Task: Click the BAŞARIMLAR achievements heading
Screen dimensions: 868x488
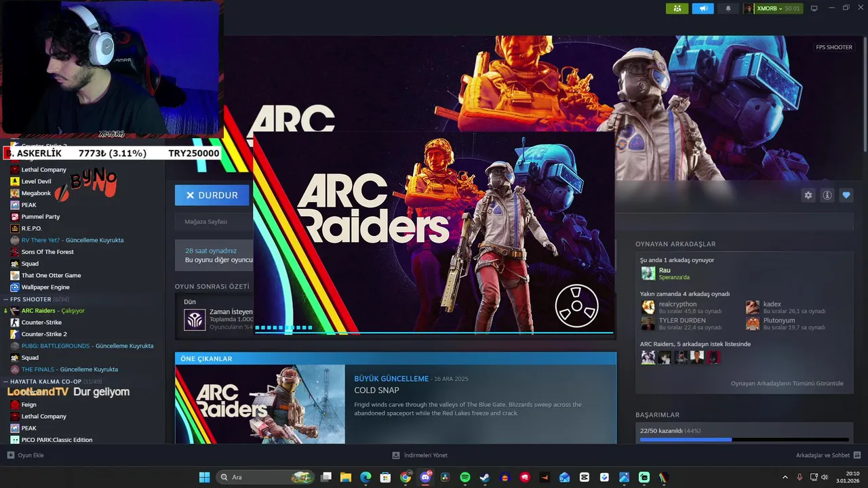Action: tap(657, 415)
